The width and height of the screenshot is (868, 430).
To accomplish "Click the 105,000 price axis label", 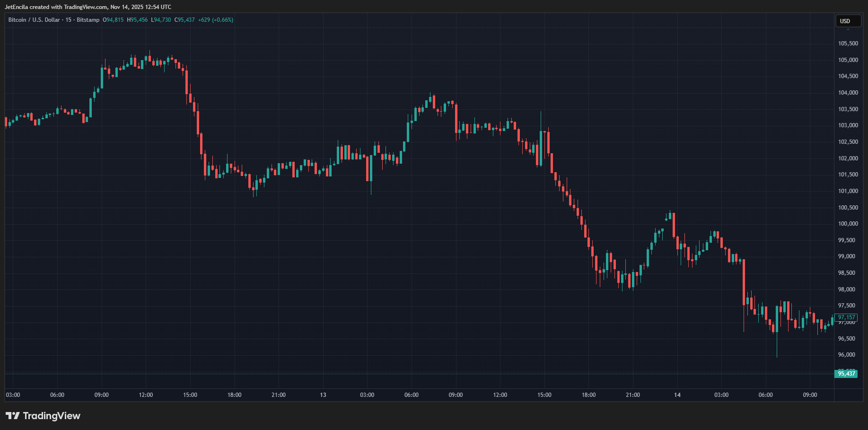I will tap(848, 60).
